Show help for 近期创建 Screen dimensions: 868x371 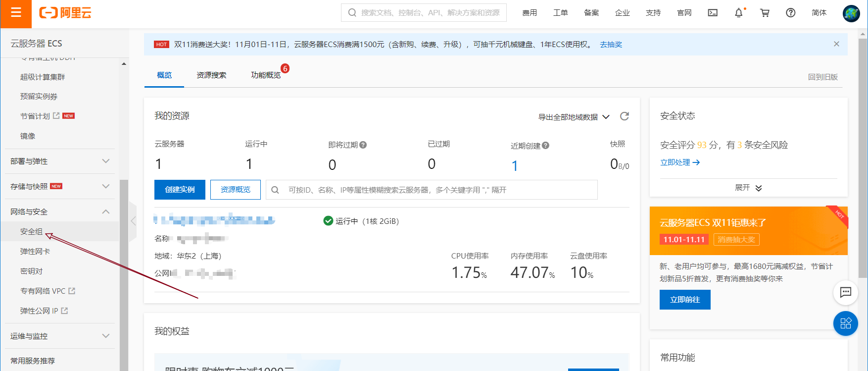coord(545,146)
